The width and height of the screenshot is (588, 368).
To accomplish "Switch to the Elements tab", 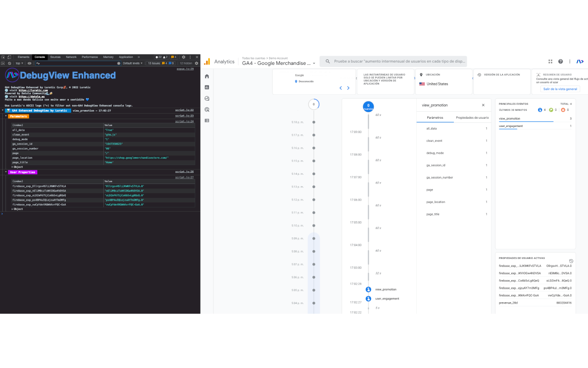I will 23,57.
